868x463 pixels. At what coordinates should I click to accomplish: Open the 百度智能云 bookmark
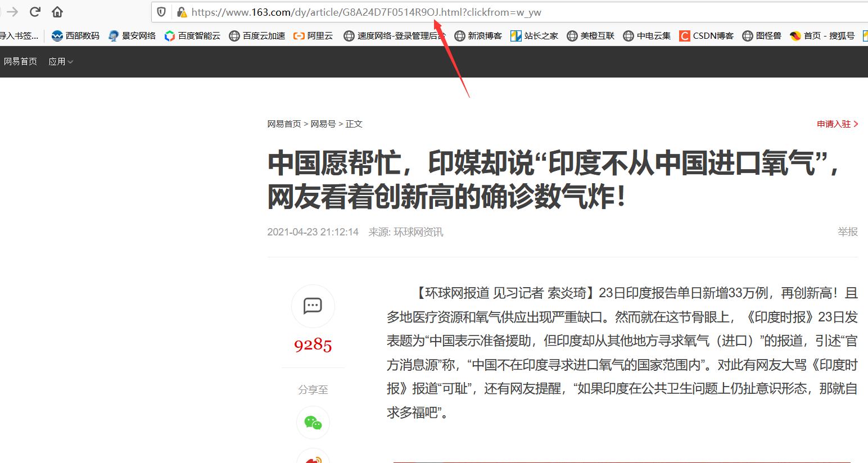(x=192, y=36)
